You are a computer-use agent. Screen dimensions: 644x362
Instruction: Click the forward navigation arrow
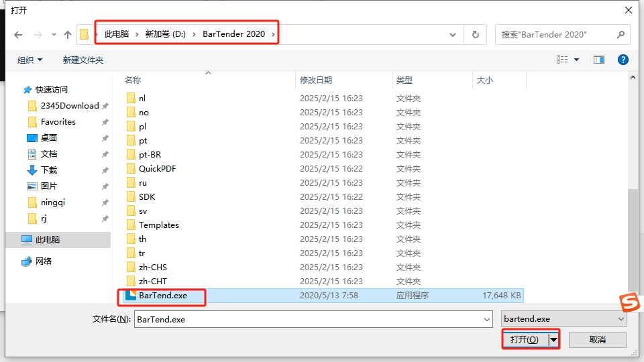tap(38, 35)
